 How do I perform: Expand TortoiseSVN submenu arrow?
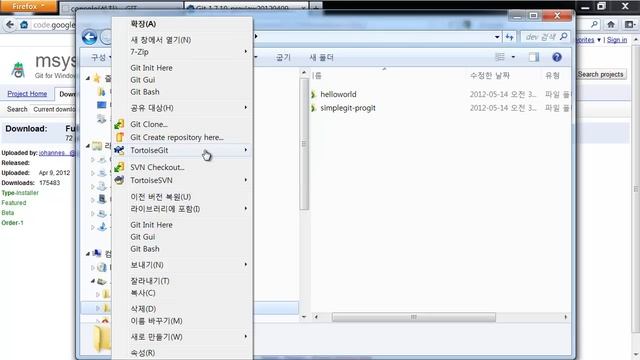tap(246, 180)
